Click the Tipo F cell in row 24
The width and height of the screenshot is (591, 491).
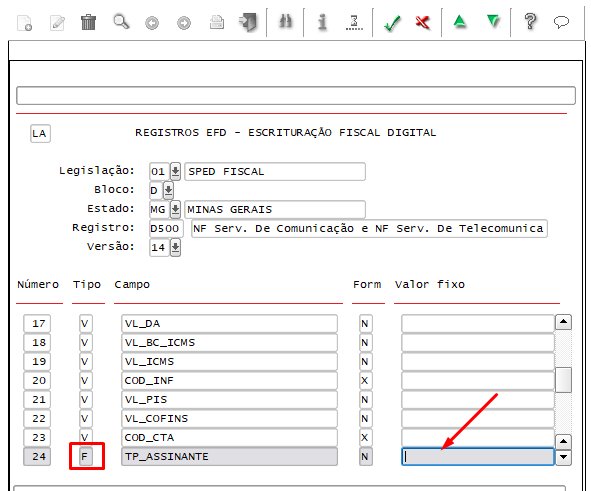86,457
